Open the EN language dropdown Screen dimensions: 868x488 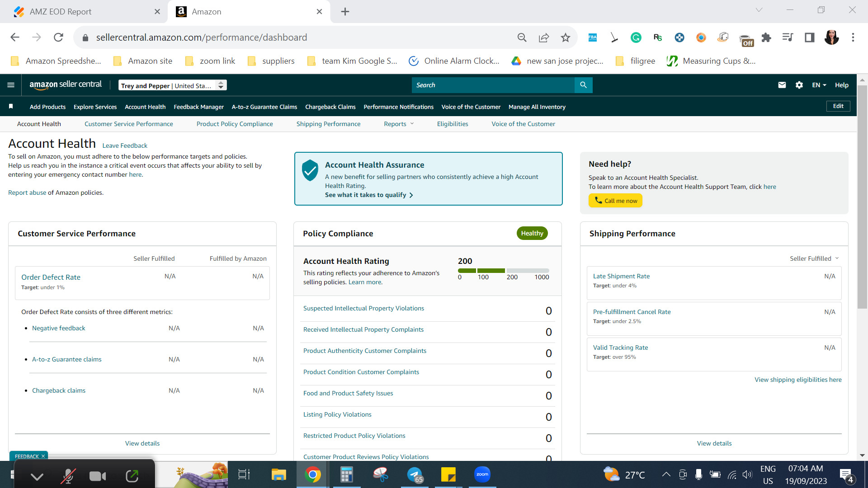tap(819, 85)
